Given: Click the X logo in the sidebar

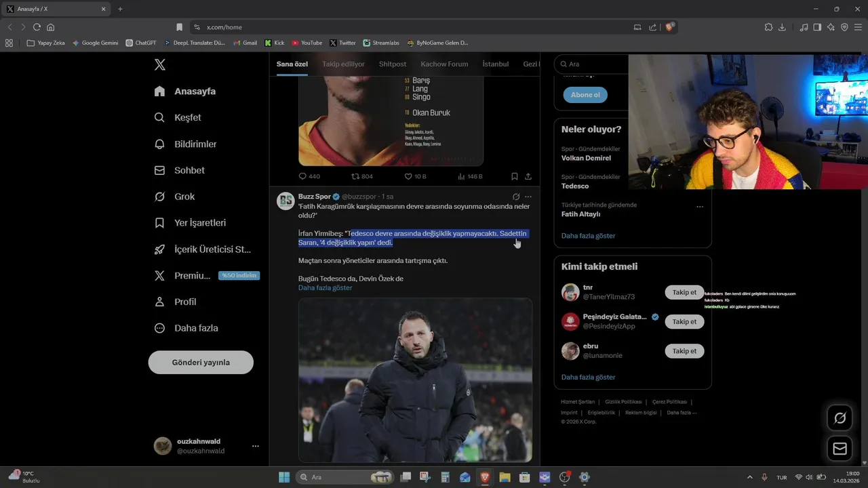Looking at the screenshot, I should pos(159,65).
